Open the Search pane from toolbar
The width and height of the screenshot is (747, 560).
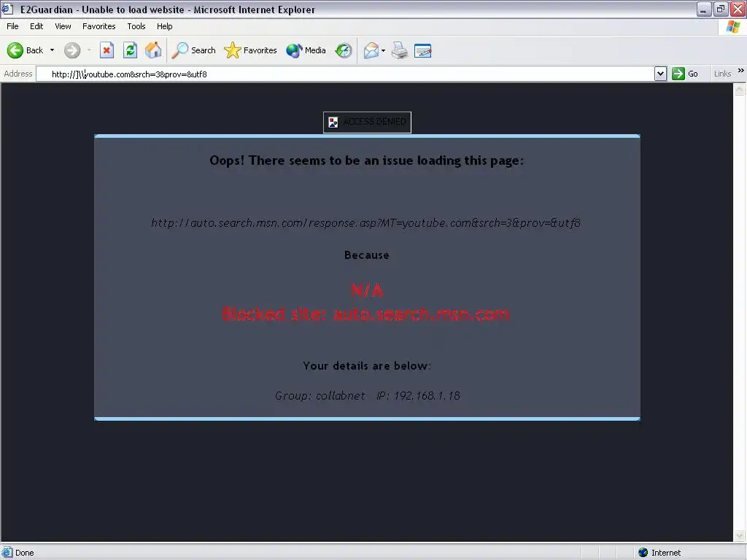click(193, 50)
